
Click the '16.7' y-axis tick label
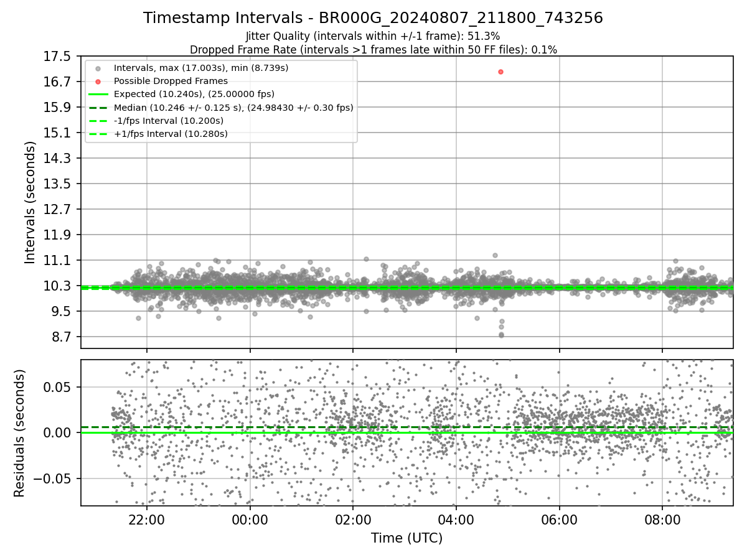(x=59, y=82)
